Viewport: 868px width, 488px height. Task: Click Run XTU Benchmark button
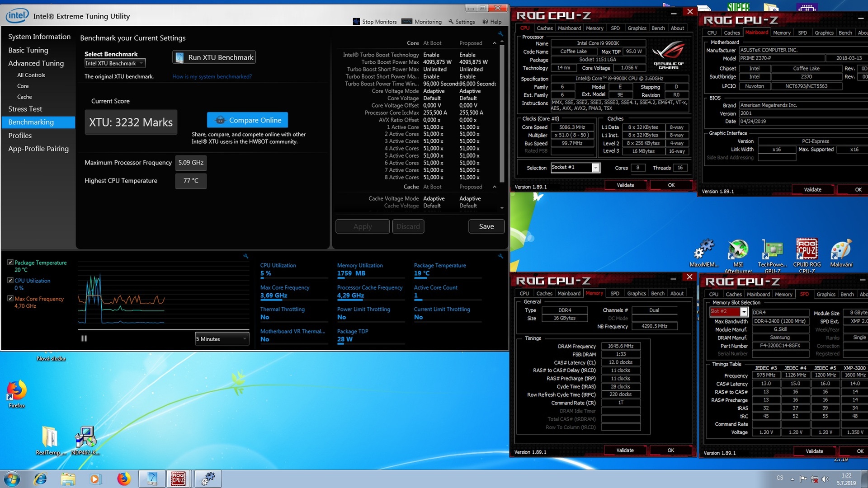tap(214, 57)
